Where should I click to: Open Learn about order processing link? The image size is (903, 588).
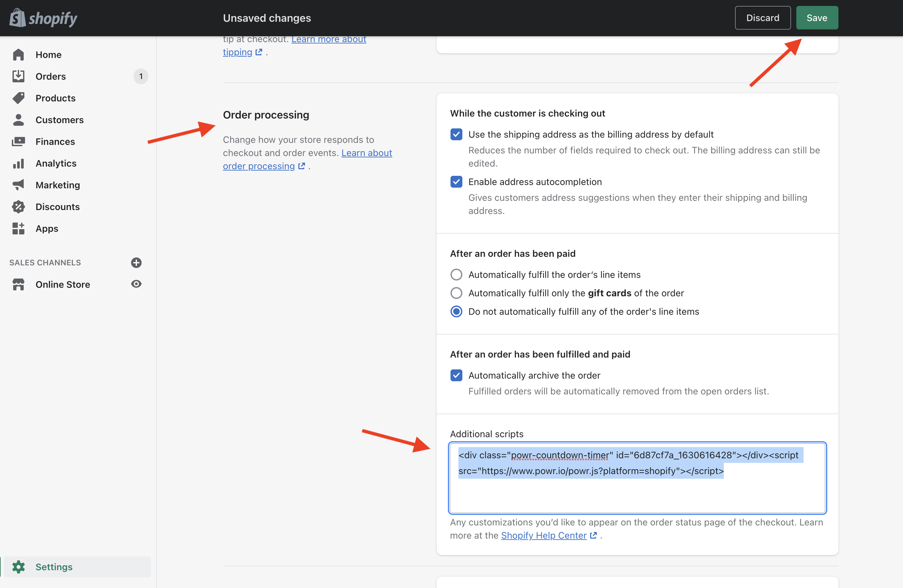click(307, 159)
